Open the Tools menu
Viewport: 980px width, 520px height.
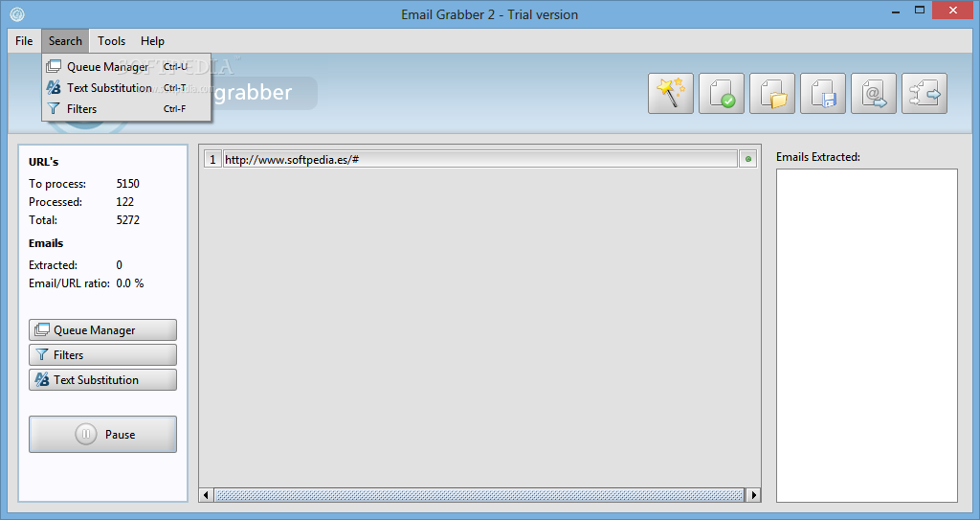[111, 40]
